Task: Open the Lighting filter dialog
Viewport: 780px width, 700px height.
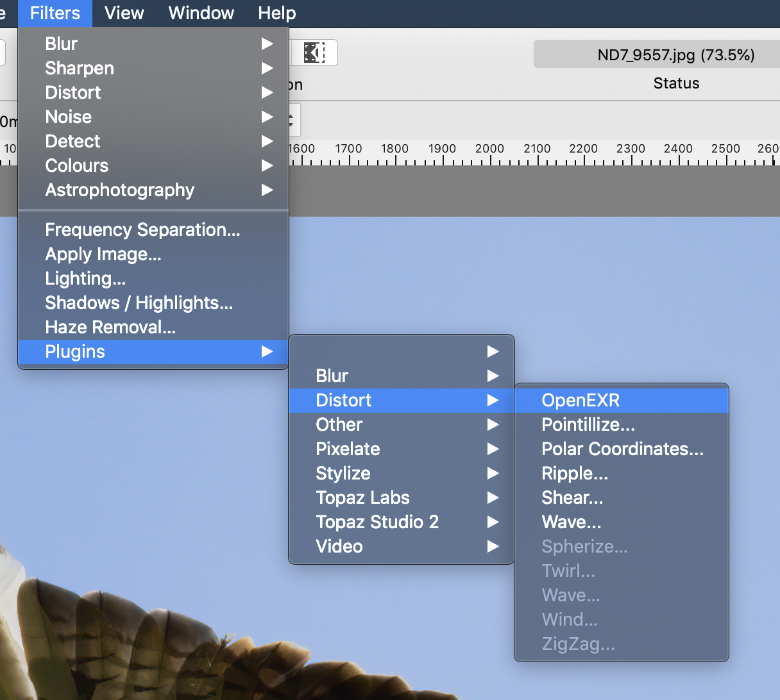Action: 85,278
